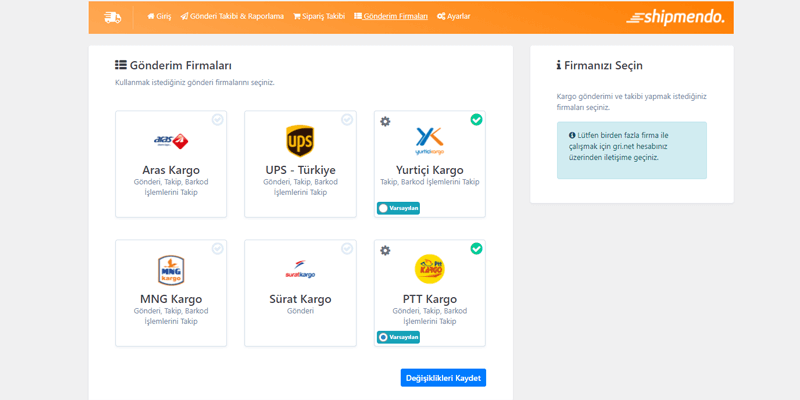The height and width of the screenshot is (400, 800).
Task: Click the shipmendo brand logo
Action: (675, 17)
